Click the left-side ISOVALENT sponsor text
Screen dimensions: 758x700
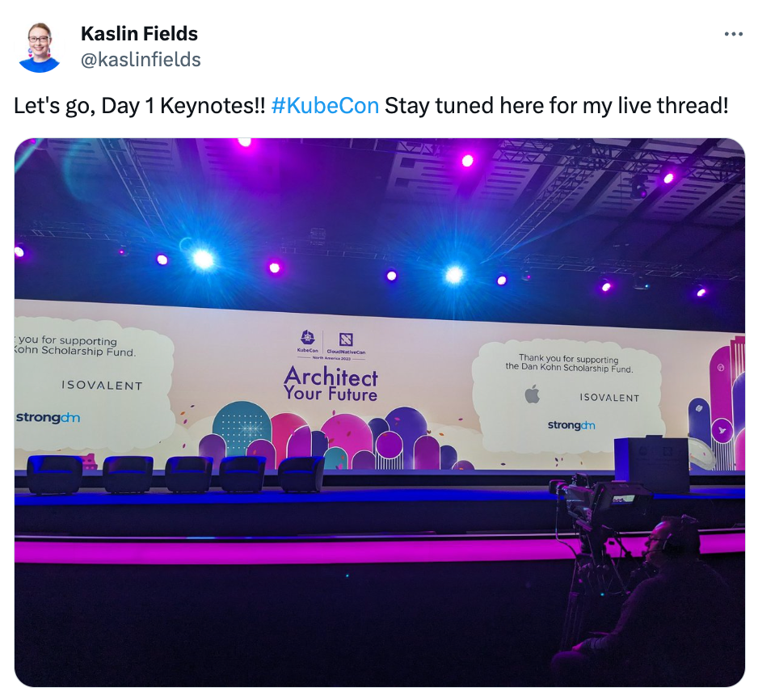(102, 386)
